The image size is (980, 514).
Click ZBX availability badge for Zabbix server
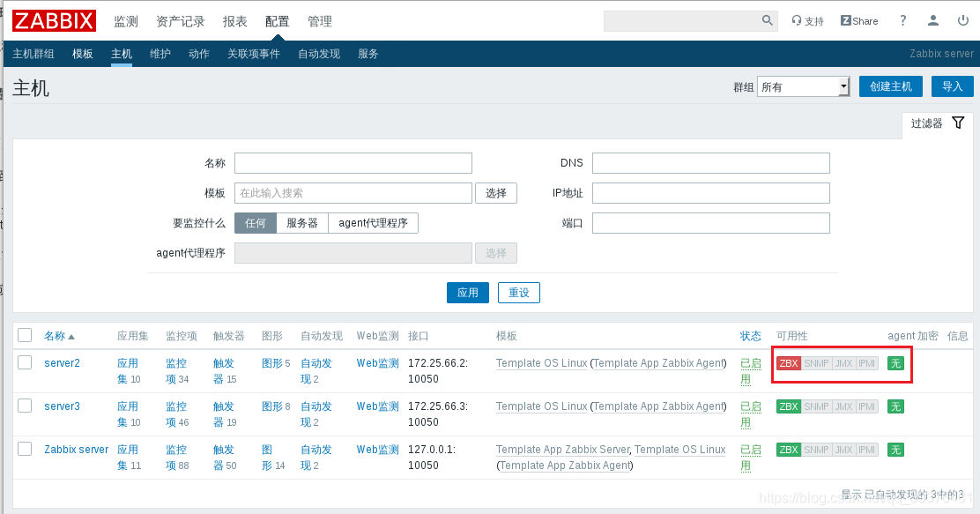point(788,450)
